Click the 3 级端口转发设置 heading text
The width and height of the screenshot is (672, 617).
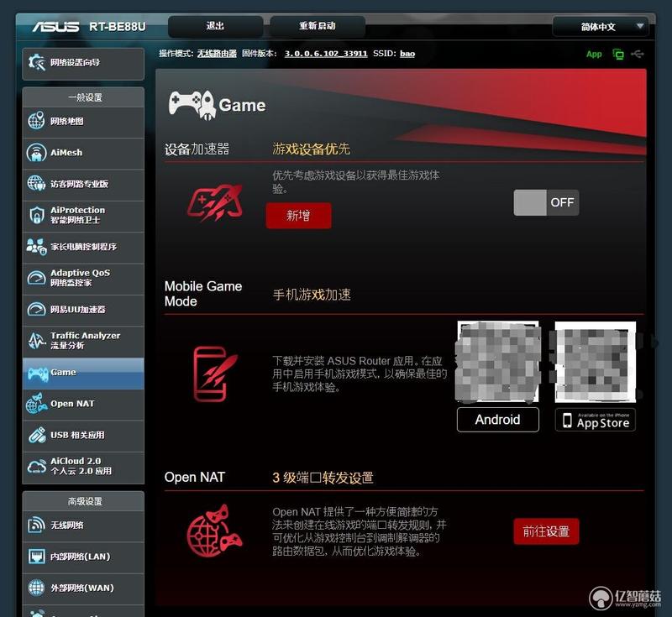(x=323, y=478)
